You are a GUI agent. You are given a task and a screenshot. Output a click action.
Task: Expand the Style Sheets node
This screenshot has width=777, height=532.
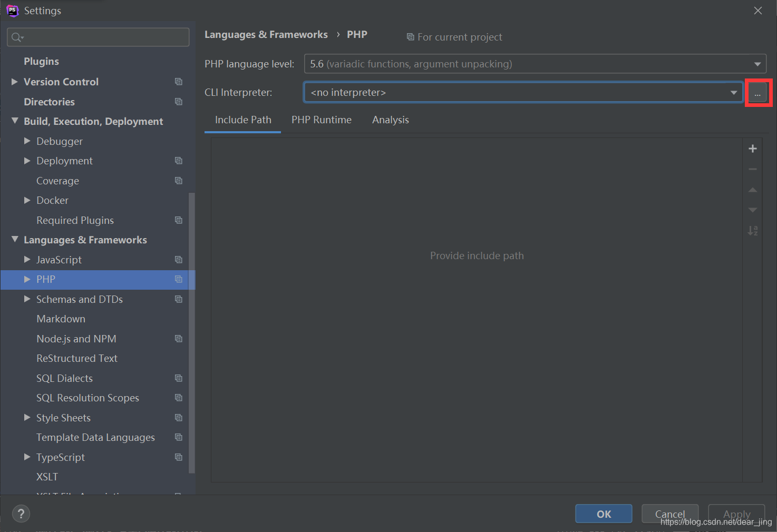(x=27, y=418)
